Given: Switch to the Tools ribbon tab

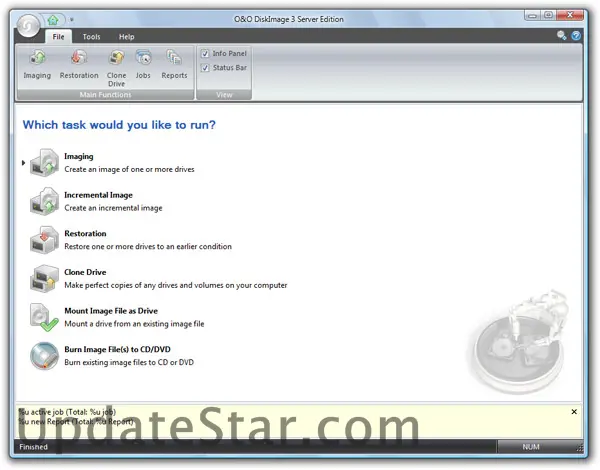Looking at the screenshot, I should [91, 37].
